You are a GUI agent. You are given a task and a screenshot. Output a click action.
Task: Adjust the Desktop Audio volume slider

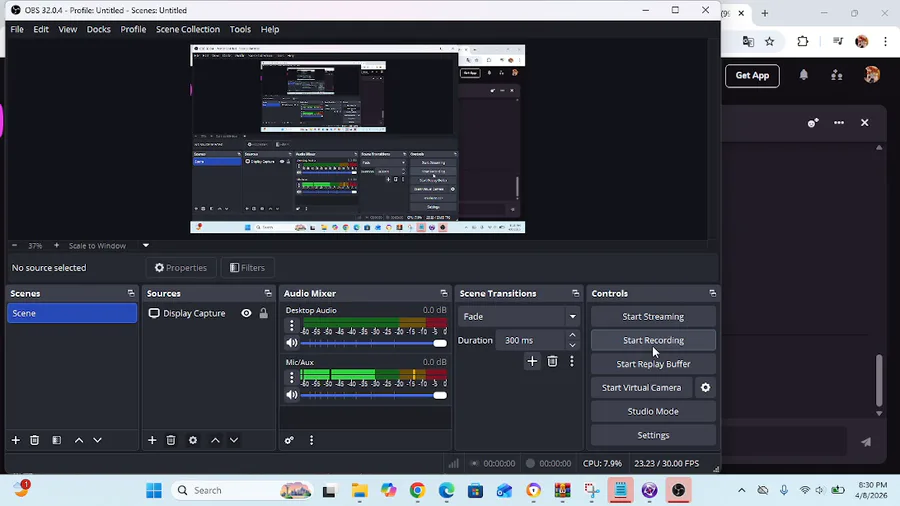374,343
